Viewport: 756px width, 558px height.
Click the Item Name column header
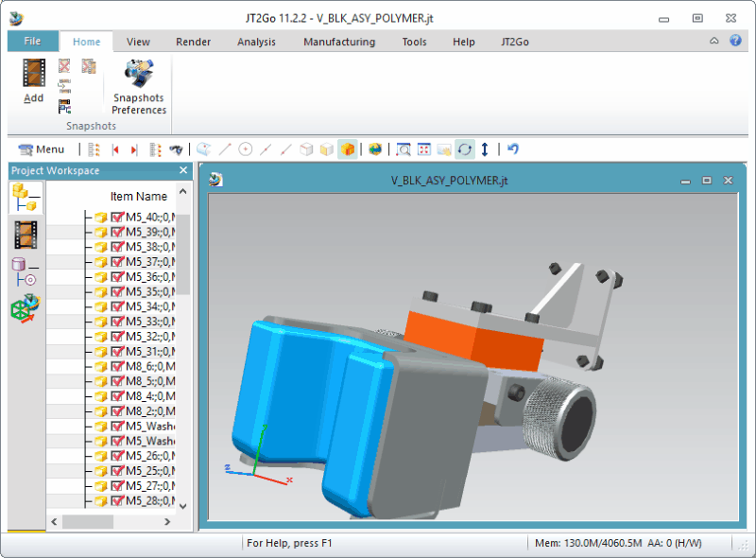(138, 197)
